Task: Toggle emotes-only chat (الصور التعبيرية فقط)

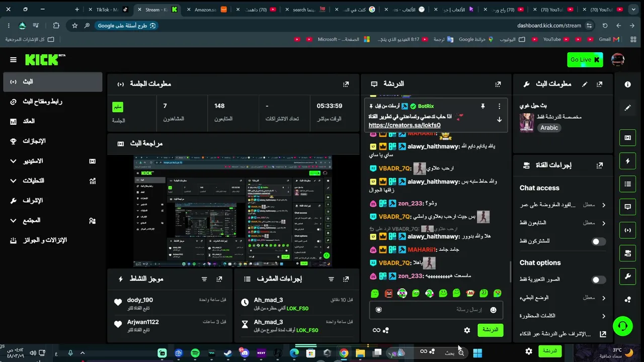Action: (x=598, y=280)
